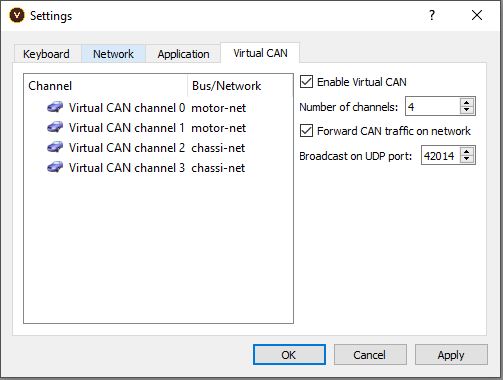Click the Apply button
Image resolution: width=503 pixels, height=380 pixels.
pos(451,355)
